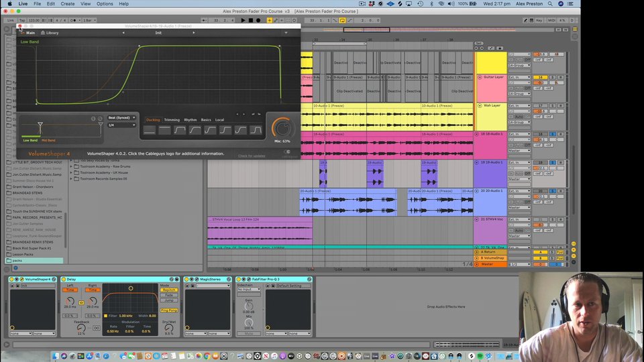Toggle the Delay Filter on/off square
This screenshot has height=362, width=644.
pyautogui.click(x=105, y=316)
